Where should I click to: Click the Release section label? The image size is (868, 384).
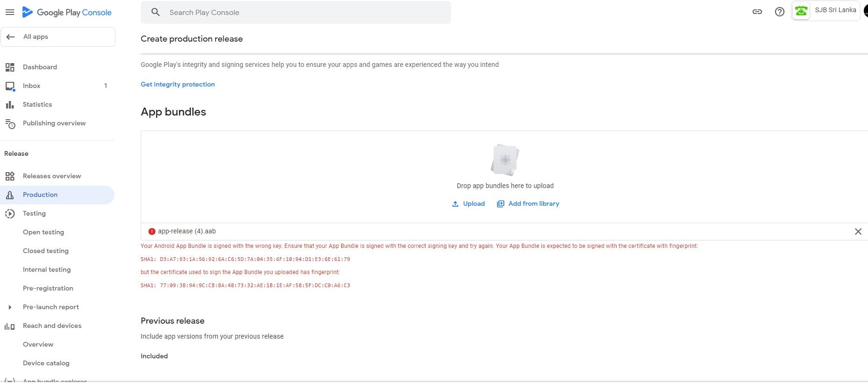16,154
